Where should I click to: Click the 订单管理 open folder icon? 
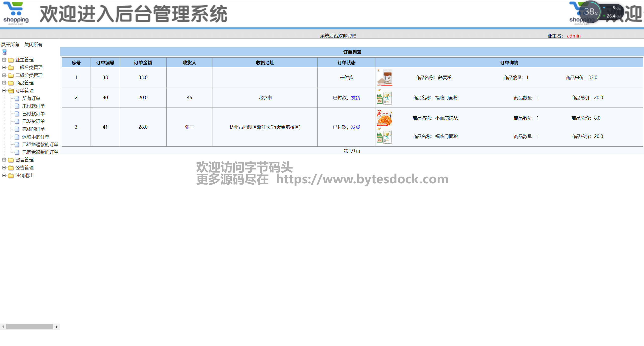pos(11,91)
